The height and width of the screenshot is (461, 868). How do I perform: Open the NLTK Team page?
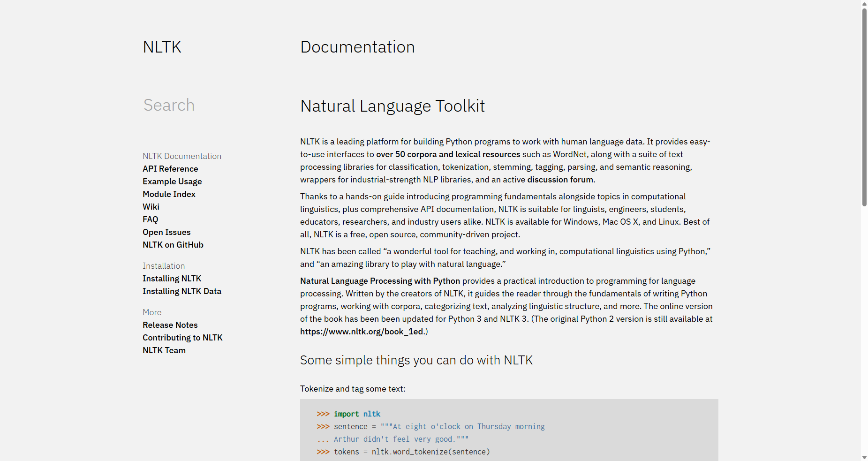click(164, 350)
